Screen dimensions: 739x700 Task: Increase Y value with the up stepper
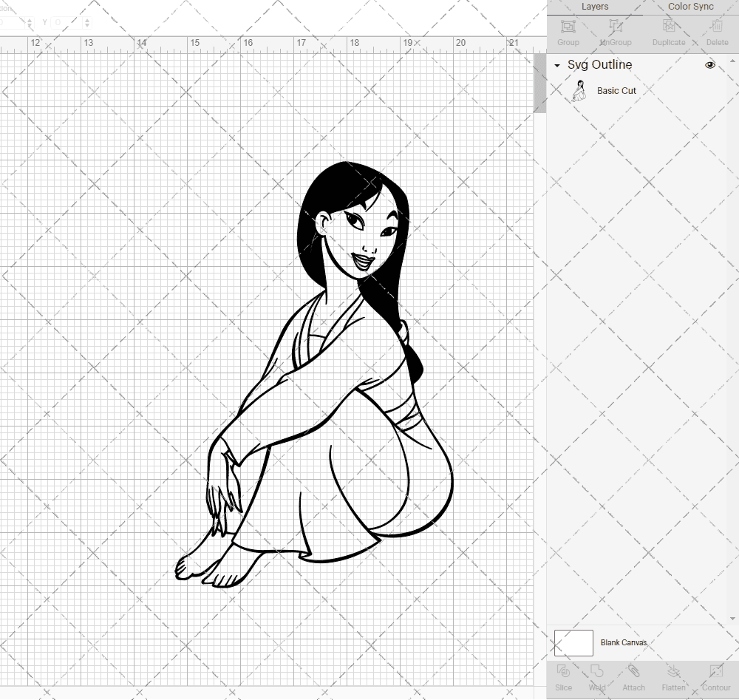[86, 18]
